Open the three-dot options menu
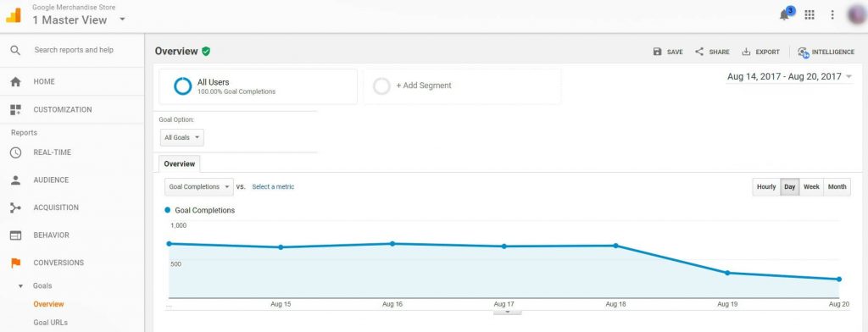The width and height of the screenshot is (868, 332). (x=832, y=15)
